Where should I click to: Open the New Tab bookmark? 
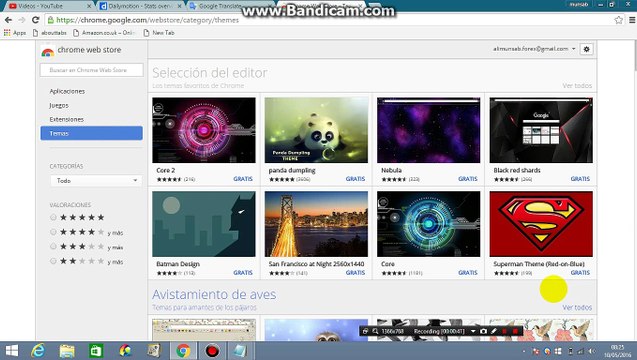point(159,33)
